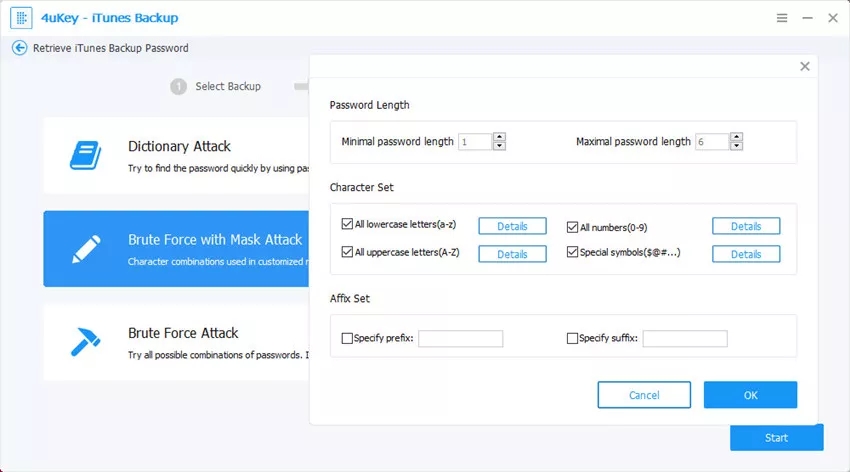850x472 pixels.
Task: Click the step 1 Select Backup indicator
Action: [x=179, y=87]
